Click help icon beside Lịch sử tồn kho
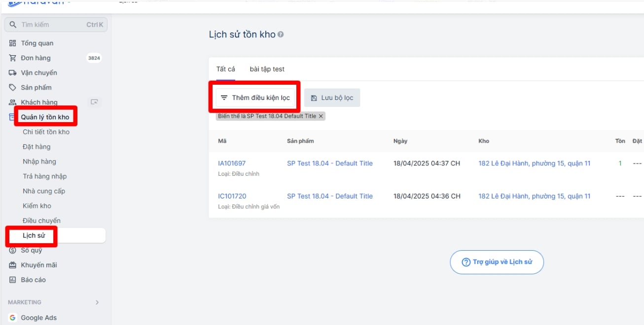Viewport: 644px width, 325px height. click(x=281, y=34)
